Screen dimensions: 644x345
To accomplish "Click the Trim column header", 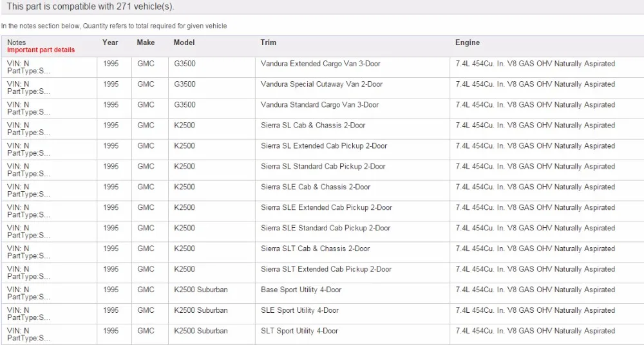I will coord(268,42).
